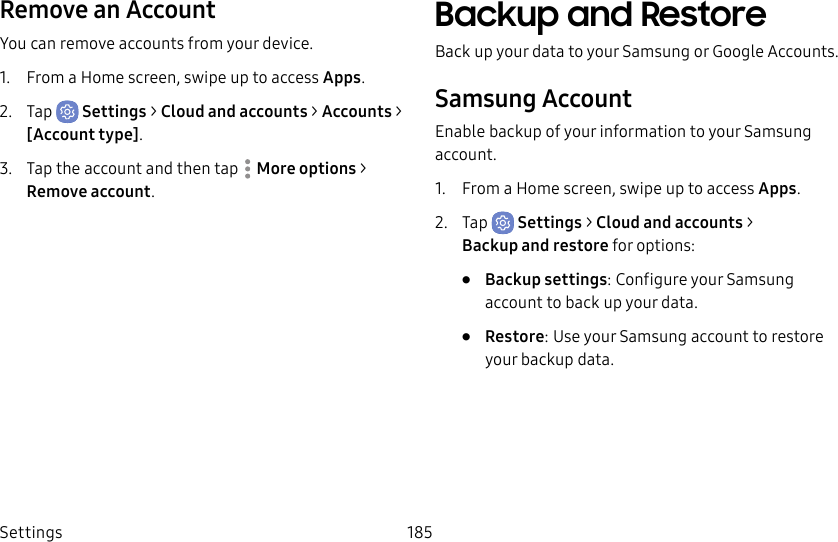The width and height of the screenshot is (838, 542).
Task: Click the bold 'Accounts' text in step 2
Action: 356,111
